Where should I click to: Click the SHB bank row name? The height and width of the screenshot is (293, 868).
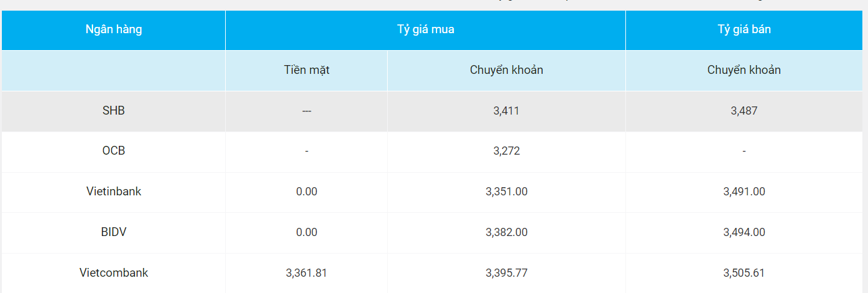pyautogui.click(x=114, y=111)
